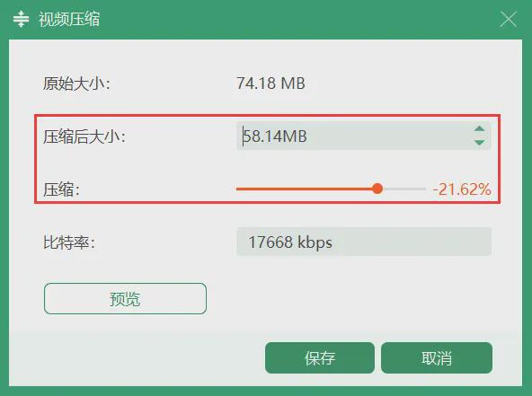
Task: Click the orange filled part of the slider track
Action: point(304,189)
